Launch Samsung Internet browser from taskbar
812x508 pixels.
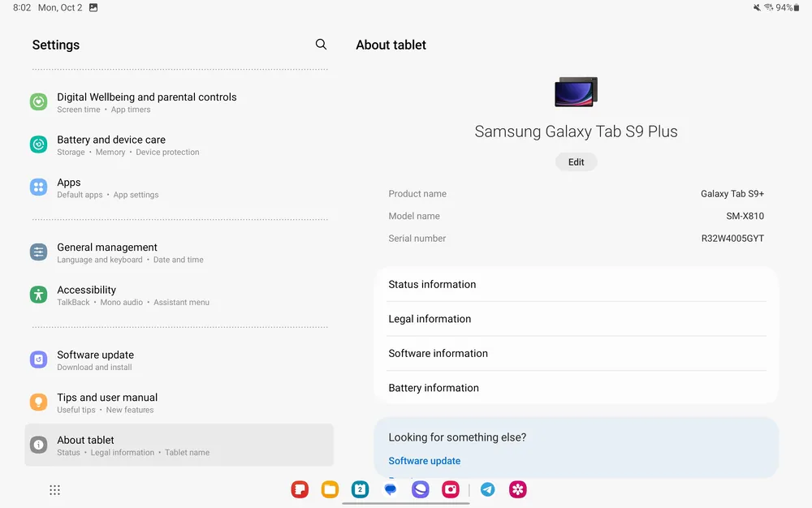pyautogui.click(x=421, y=489)
